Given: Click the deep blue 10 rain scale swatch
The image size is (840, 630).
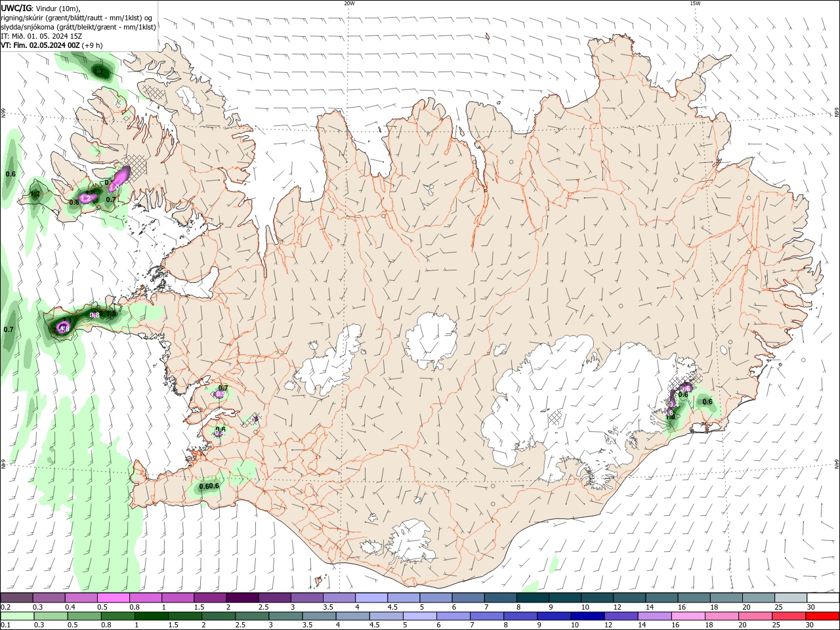Looking at the screenshot, I should tap(587, 616).
